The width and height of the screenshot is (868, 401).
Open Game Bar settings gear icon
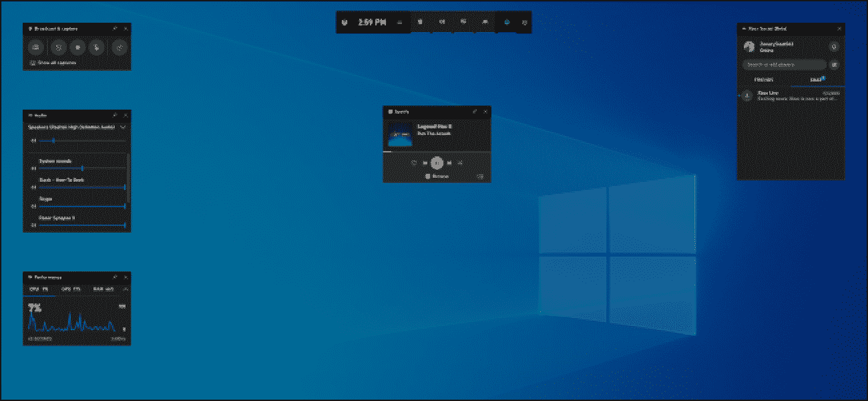[524, 22]
